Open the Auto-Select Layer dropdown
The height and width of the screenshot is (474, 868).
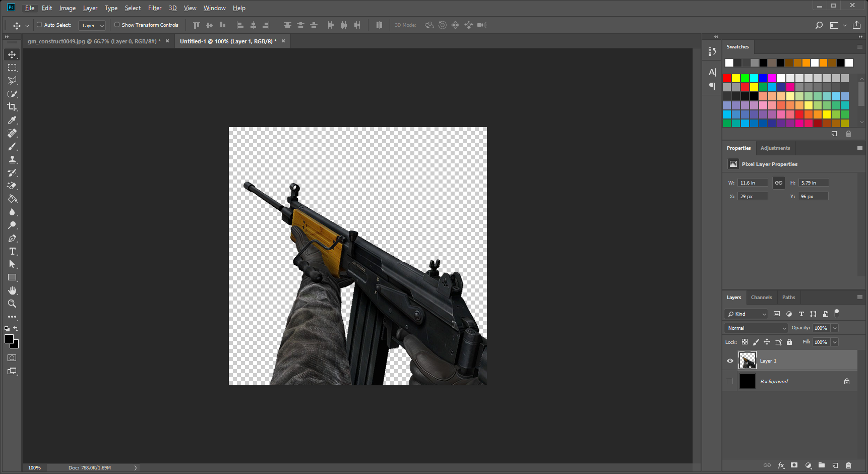point(92,25)
